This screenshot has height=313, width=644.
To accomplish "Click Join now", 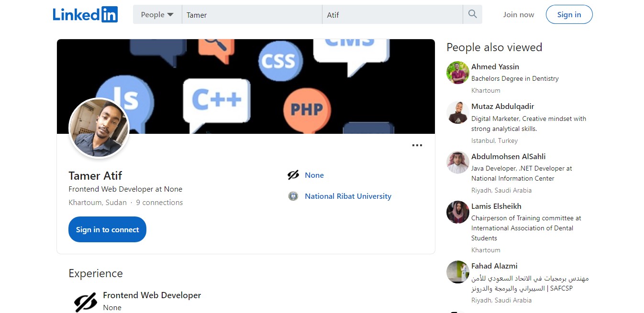I will (518, 14).
